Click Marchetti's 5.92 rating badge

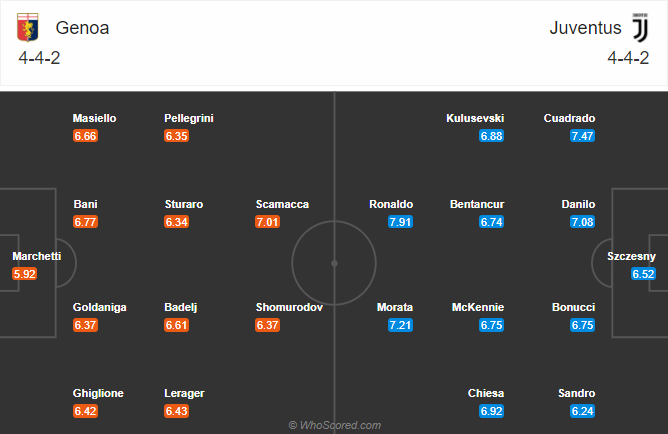point(24,274)
